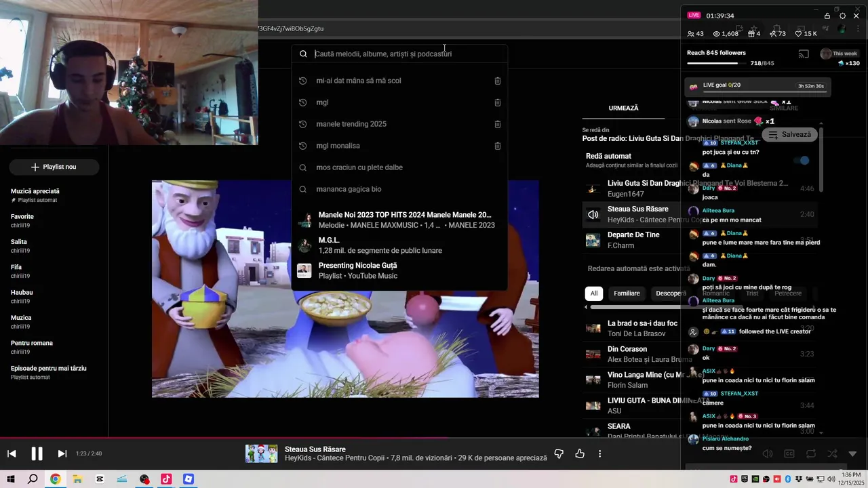Toggle captions button in player bar
The width and height of the screenshot is (868, 488).
tap(789, 453)
